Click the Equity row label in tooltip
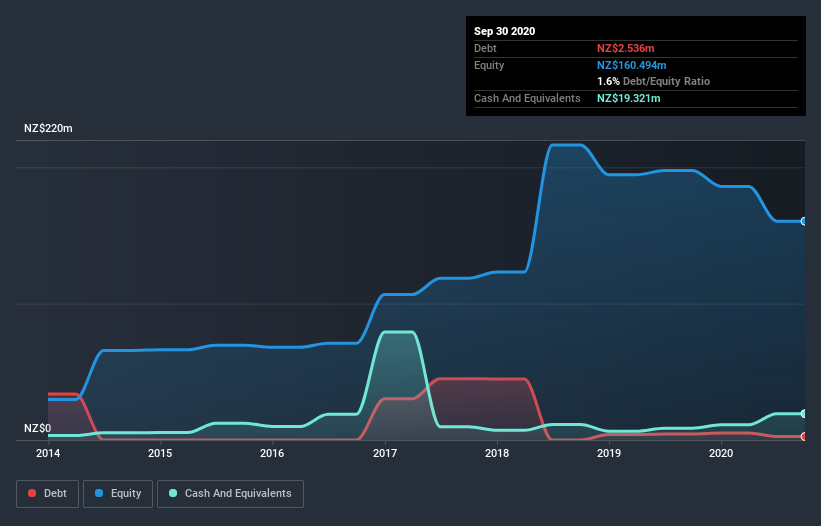The height and width of the screenshot is (526, 821). 489,65
